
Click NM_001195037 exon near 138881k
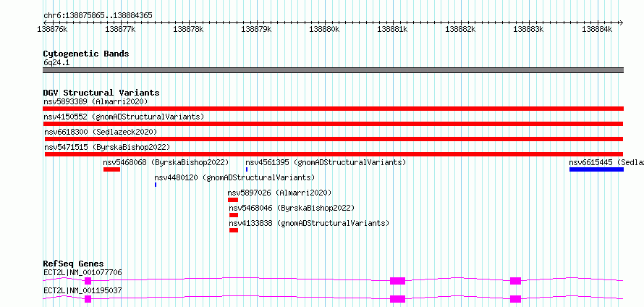397,299
